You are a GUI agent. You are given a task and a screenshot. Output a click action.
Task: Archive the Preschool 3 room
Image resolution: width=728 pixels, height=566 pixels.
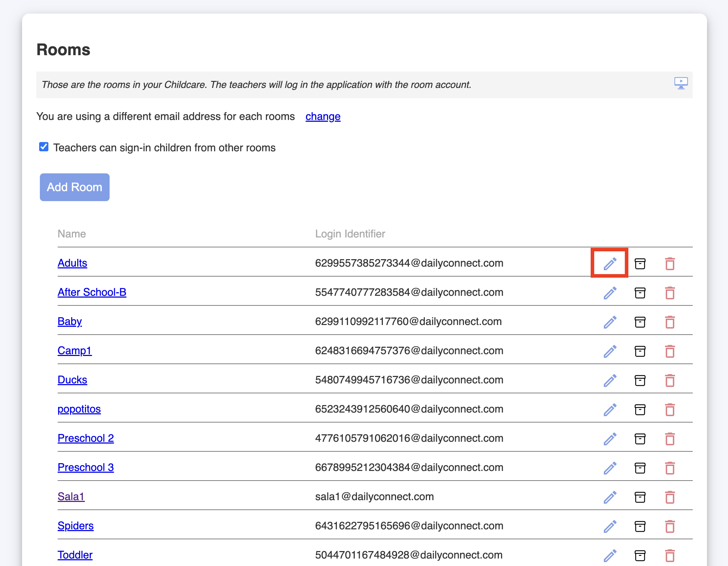tap(640, 468)
